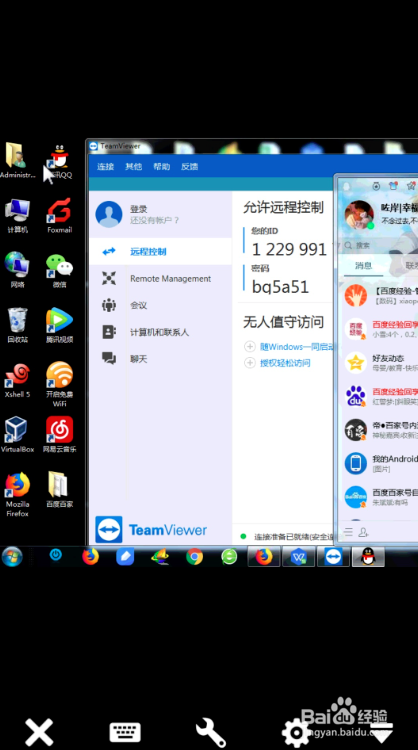Viewport: 418px width, 750px height.
Task: Close the remote session with X icon
Action: (39, 732)
